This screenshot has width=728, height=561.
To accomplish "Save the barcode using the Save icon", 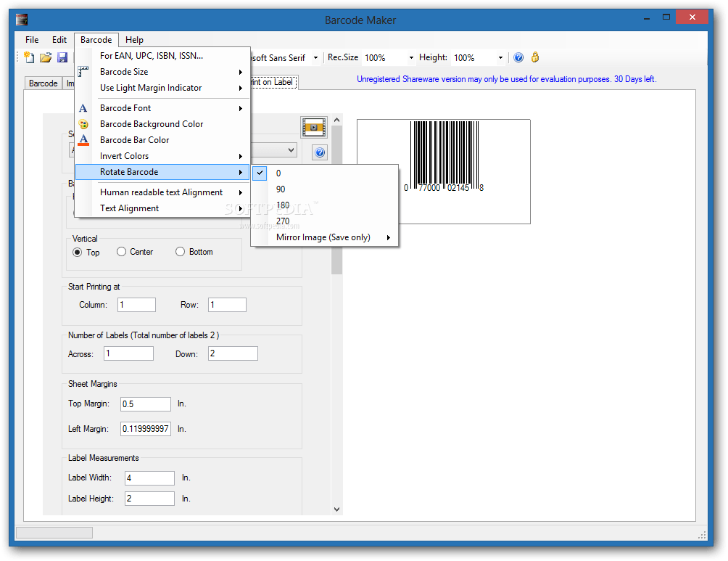I will point(62,57).
